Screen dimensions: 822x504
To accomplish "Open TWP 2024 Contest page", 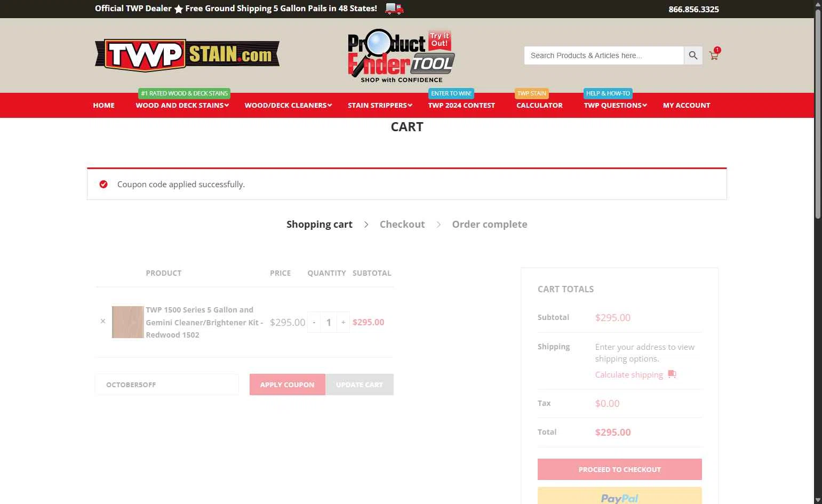I will pyautogui.click(x=461, y=105).
